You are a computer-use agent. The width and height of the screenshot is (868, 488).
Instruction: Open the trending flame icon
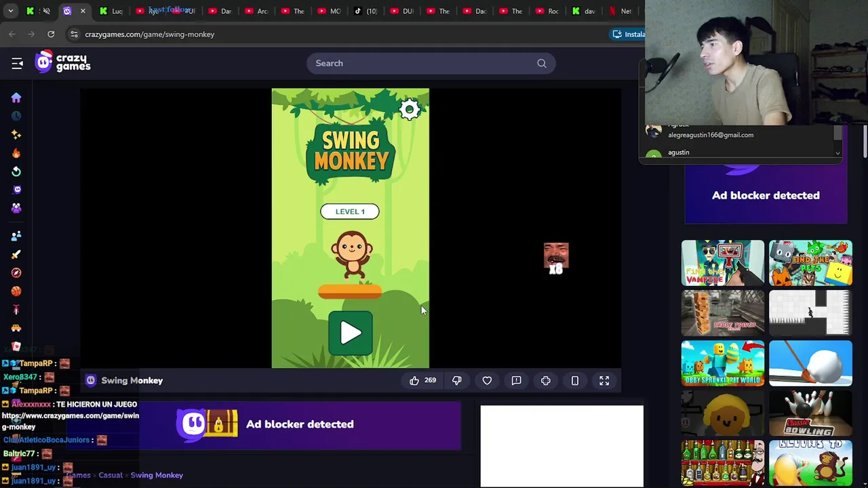point(16,153)
